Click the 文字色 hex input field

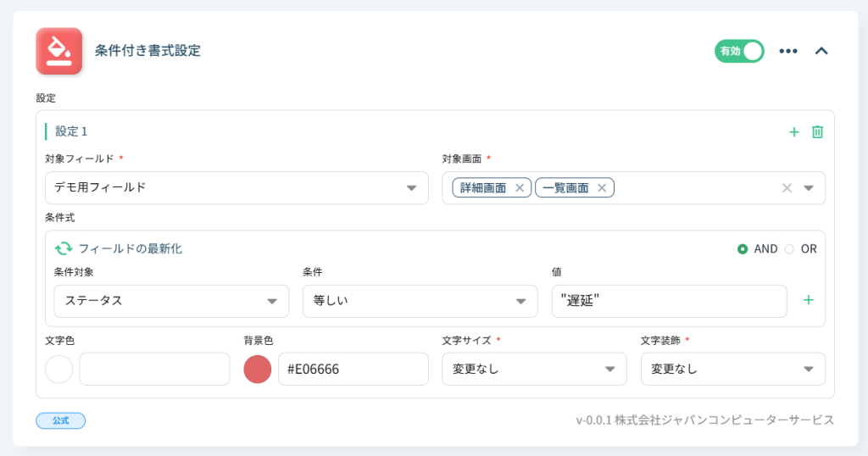coord(154,369)
